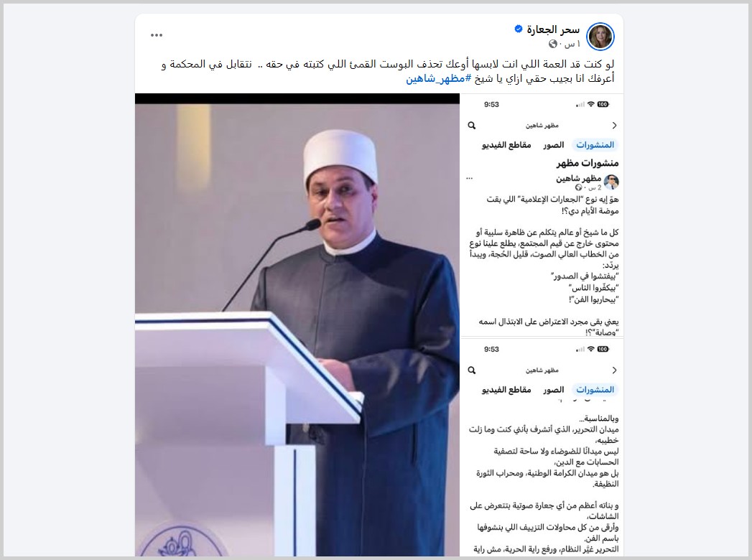Viewport: 752px width, 560px height.
Task: Click search magnifier in bottom screenshot
Action: [472, 370]
